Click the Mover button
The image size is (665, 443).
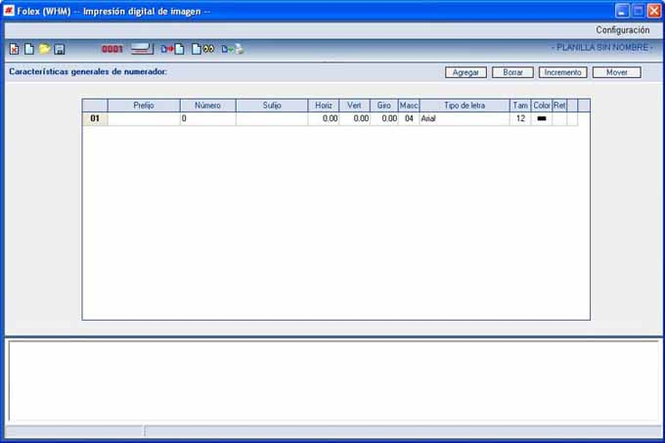tap(617, 72)
